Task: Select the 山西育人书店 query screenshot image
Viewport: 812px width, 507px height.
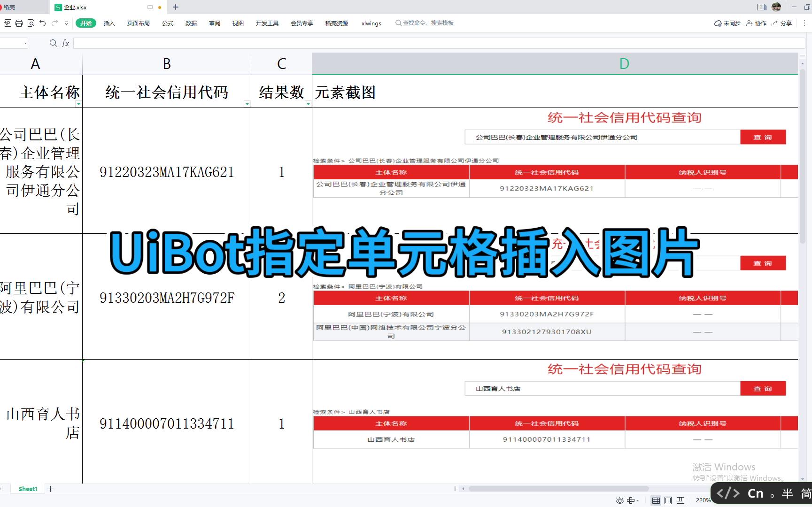Action: (x=555, y=405)
